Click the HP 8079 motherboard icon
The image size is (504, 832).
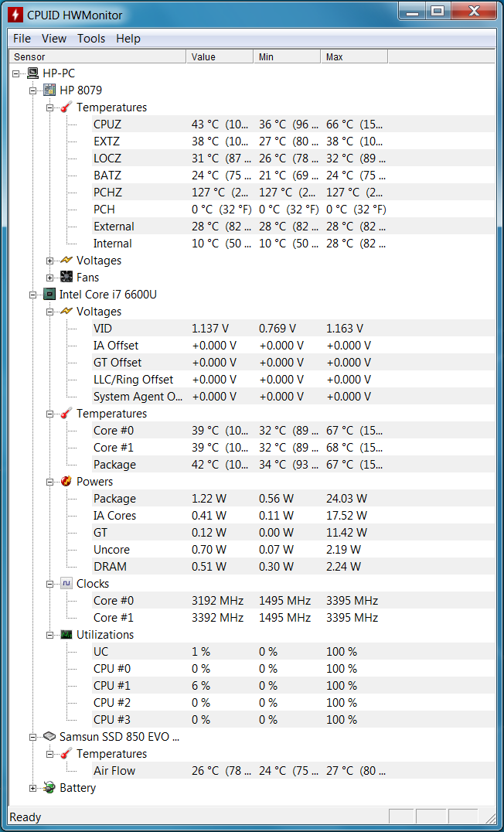(x=50, y=90)
